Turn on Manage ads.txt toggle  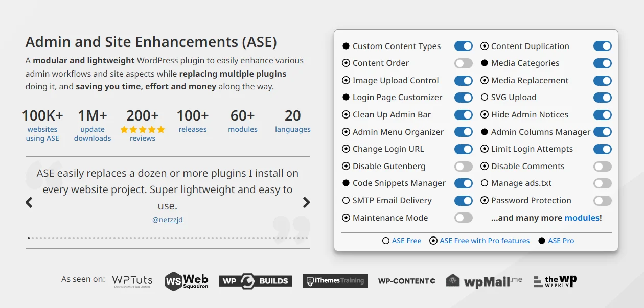[603, 183]
